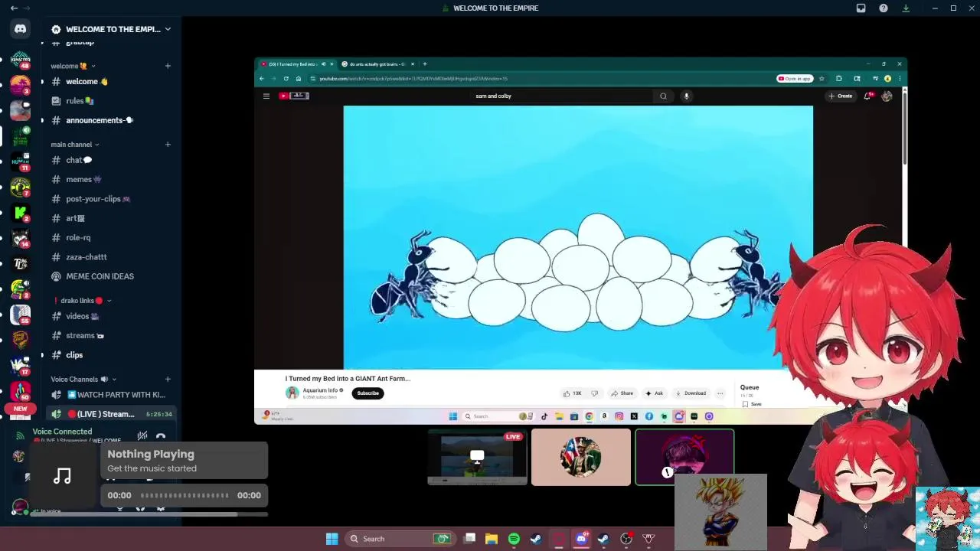Click the Subscribe button under the video
This screenshot has height=551, width=980.
pos(367,393)
